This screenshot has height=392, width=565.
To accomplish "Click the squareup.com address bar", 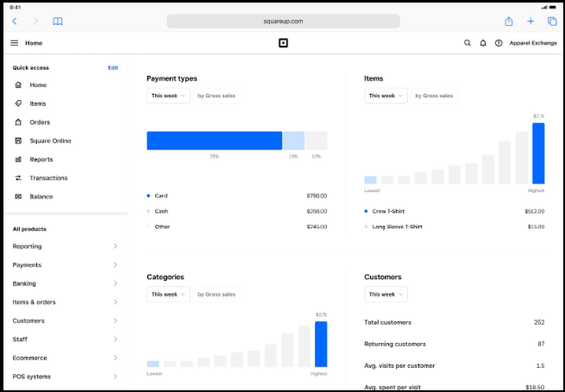I will 283,22.
